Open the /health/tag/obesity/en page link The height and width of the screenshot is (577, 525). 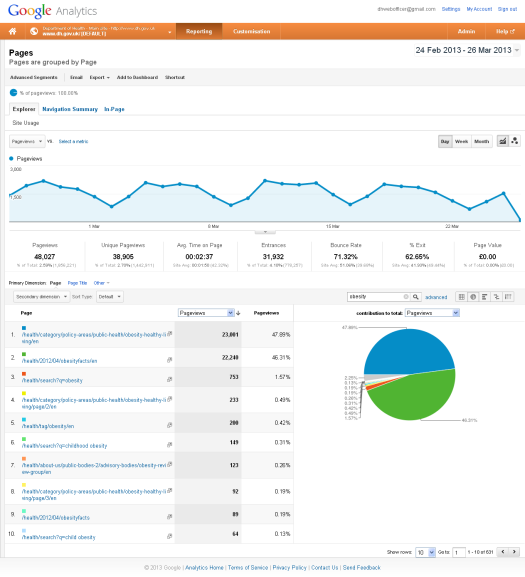coord(48,426)
